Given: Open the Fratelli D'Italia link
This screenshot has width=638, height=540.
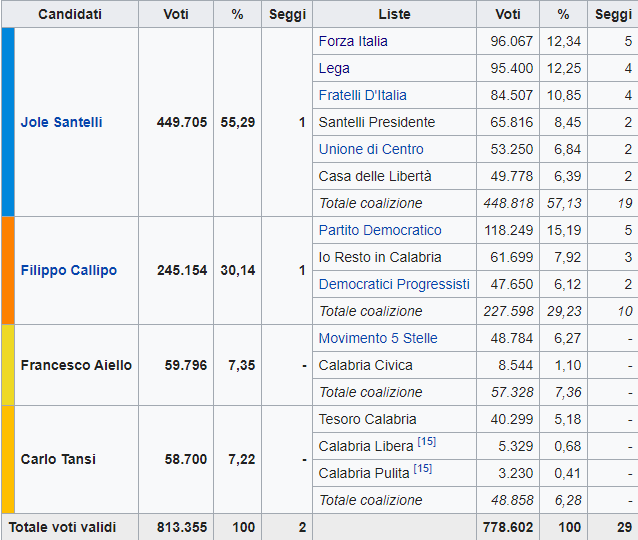Looking at the screenshot, I should [x=362, y=95].
